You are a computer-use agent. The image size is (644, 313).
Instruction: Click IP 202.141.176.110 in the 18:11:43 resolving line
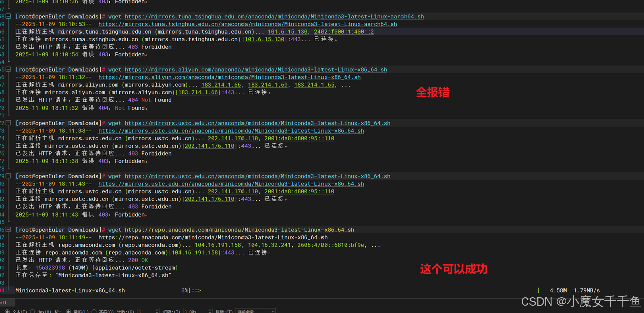coord(232,191)
